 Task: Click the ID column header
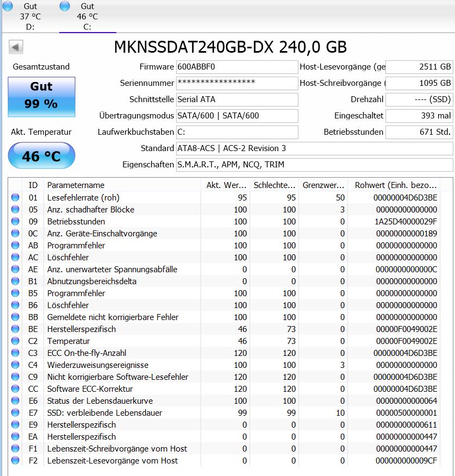click(33, 185)
